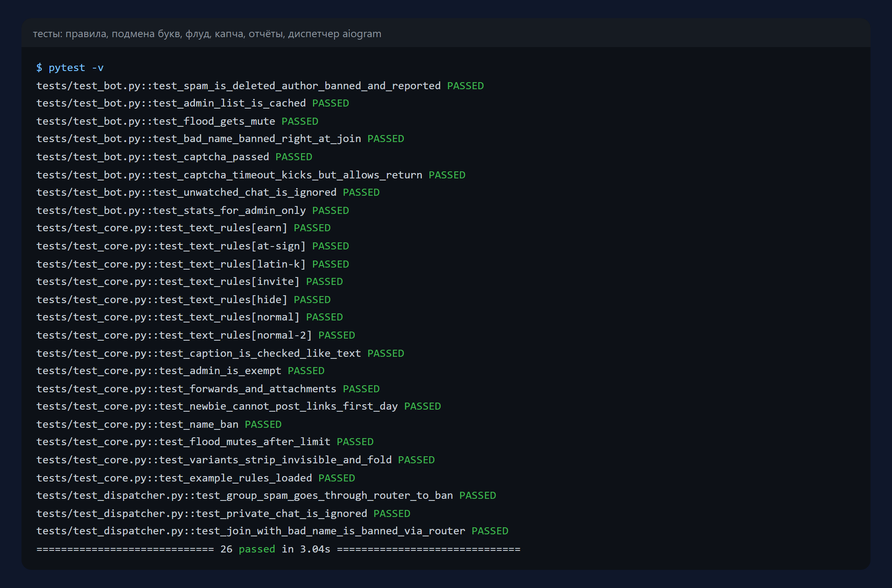
Task: Select test_text_rules[latin-k] entry
Action: tap(193, 264)
